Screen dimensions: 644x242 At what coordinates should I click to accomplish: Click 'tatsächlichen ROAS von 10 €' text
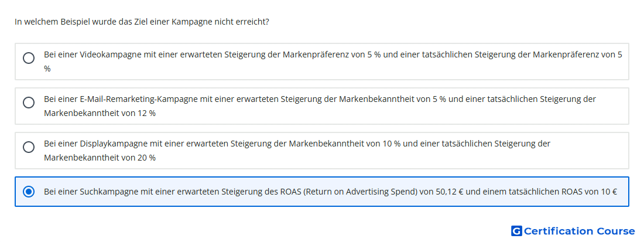[563, 192]
